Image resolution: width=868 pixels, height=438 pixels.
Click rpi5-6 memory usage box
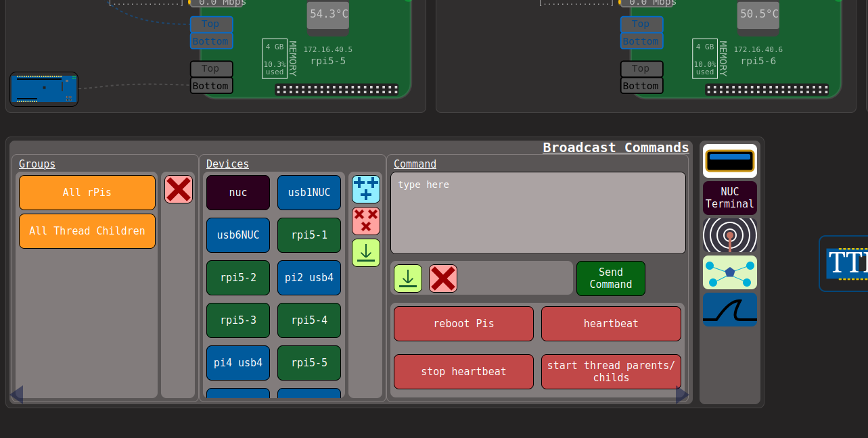[x=705, y=59]
